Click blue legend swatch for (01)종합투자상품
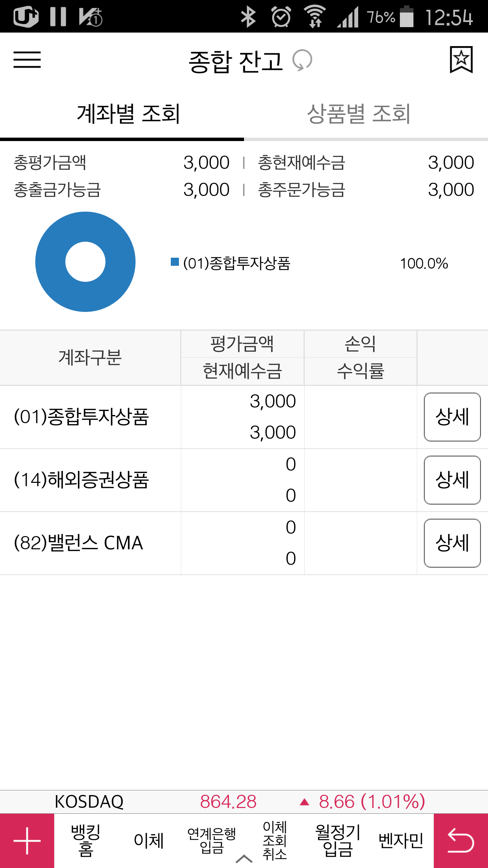 175,262
